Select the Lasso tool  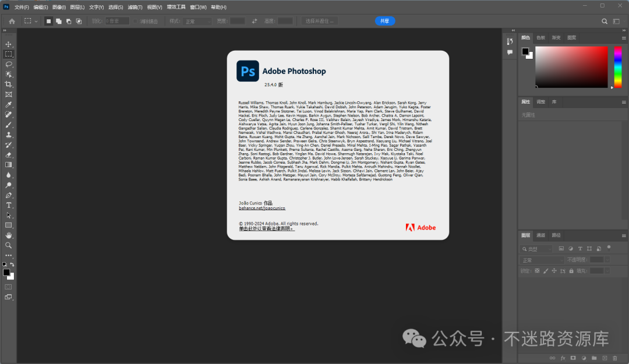point(8,64)
